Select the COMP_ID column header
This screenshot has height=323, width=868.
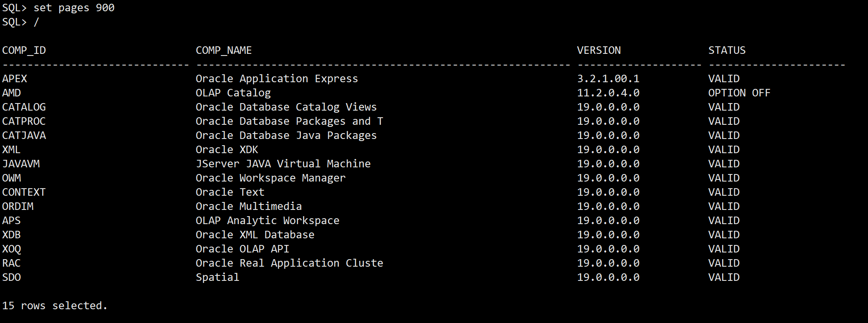point(24,50)
